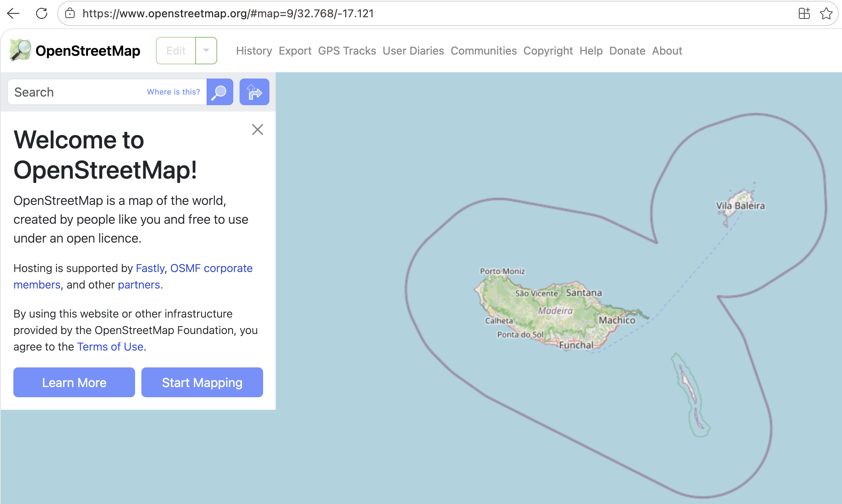Screen dimensions: 842x504
Task: Open the Donate page
Action: click(x=627, y=51)
